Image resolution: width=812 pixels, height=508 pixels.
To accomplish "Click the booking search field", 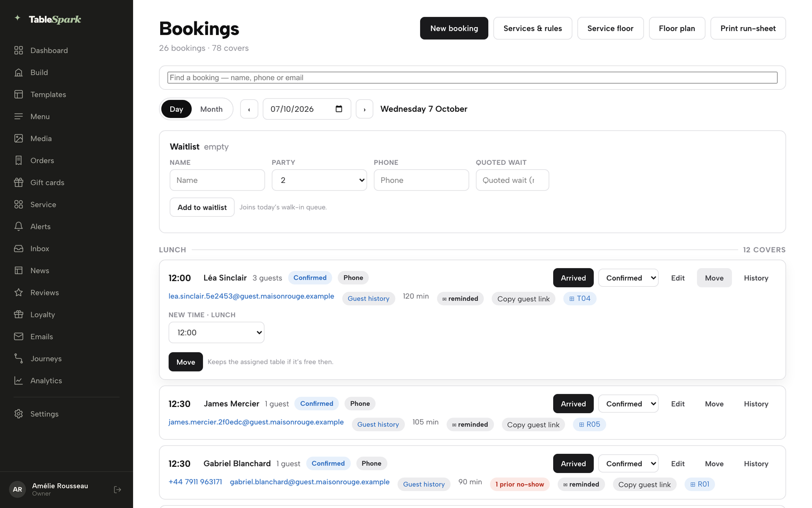I will click(x=473, y=78).
